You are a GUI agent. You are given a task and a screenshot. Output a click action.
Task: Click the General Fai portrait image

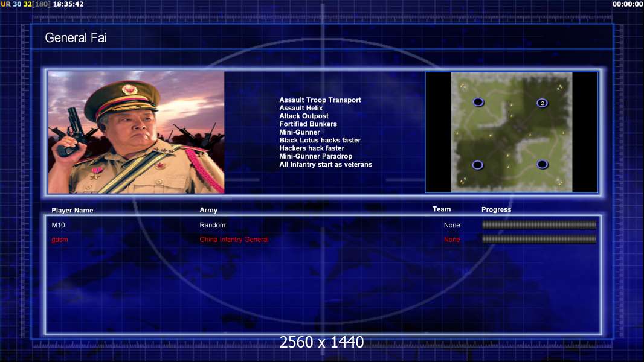137,132
